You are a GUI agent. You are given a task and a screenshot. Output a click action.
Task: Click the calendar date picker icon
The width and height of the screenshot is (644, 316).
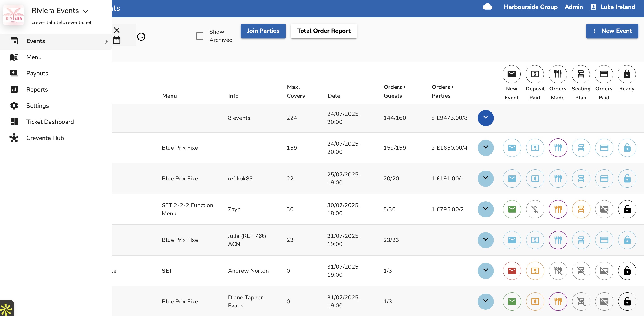pyautogui.click(x=117, y=40)
